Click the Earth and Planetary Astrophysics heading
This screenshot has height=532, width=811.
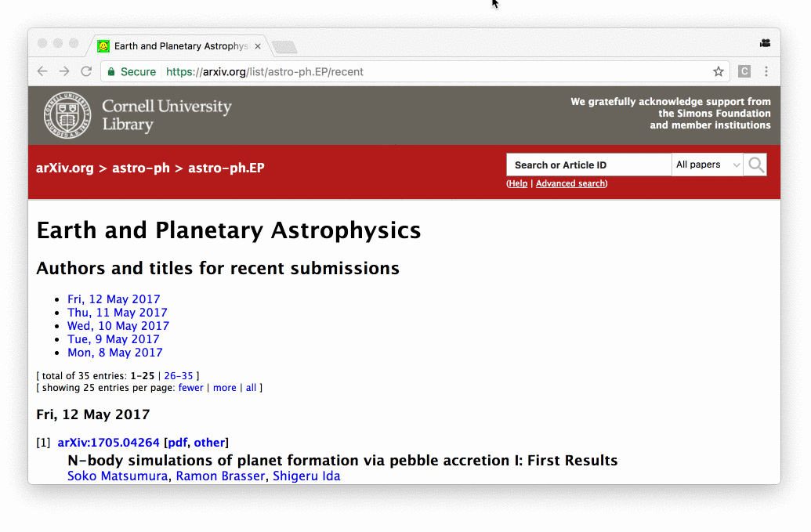point(229,230)
